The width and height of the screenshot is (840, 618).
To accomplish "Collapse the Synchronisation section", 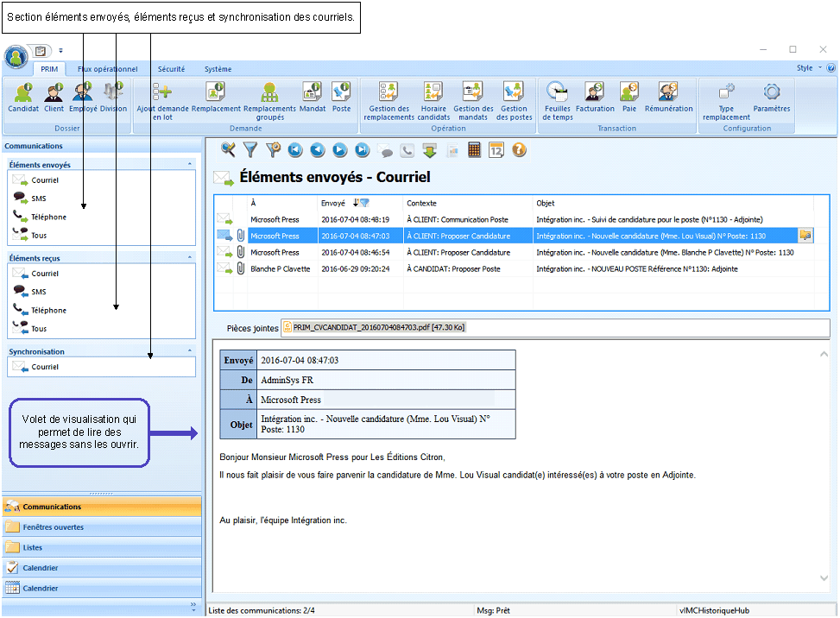I will (189, 351).
